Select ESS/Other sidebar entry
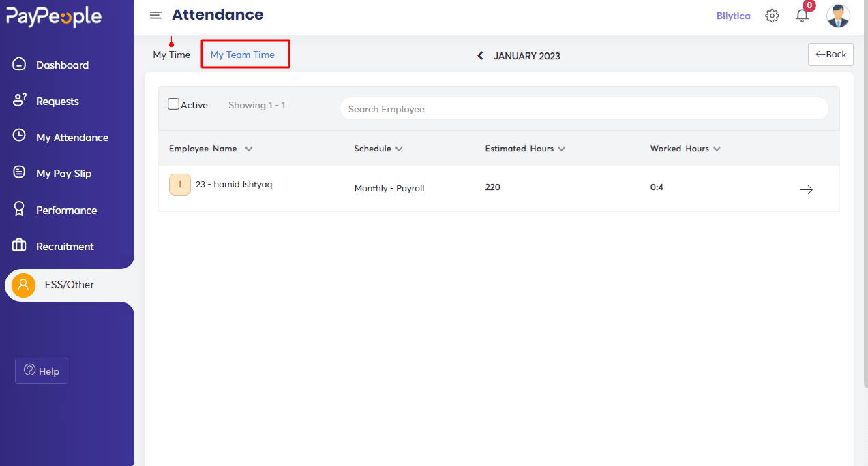 coord(70,285)
